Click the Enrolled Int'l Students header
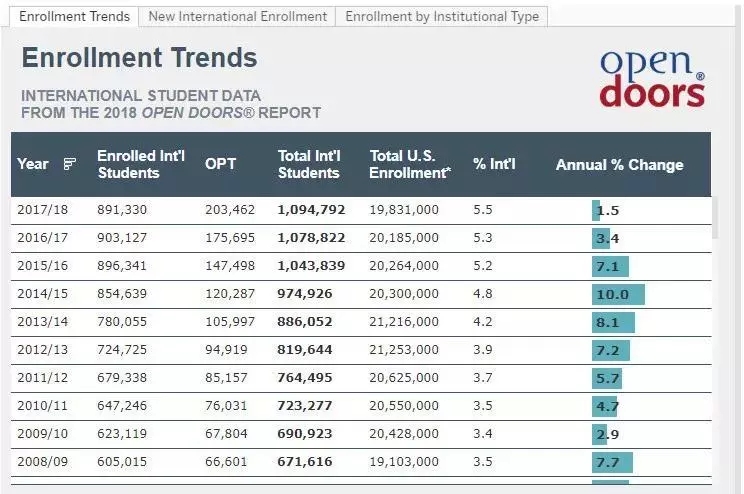Viewport: 744px width, 494px height. (x=141, y=164)
